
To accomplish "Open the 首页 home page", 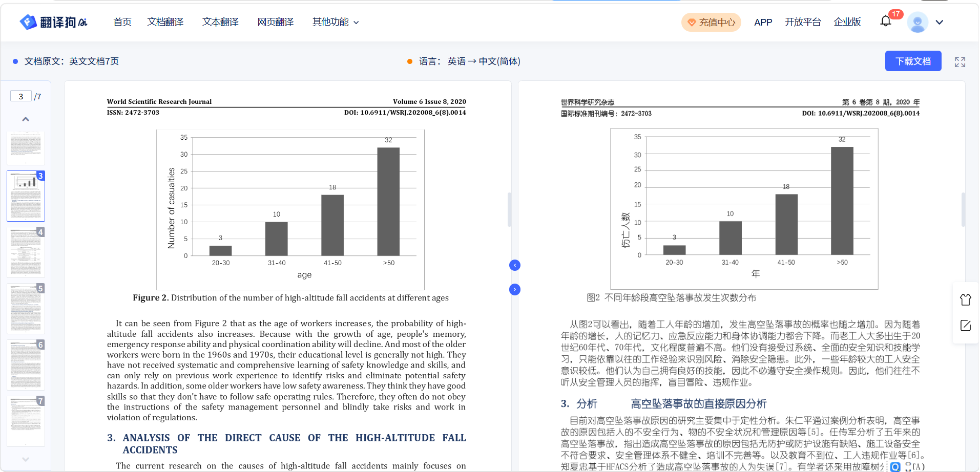I will point(122,22).
